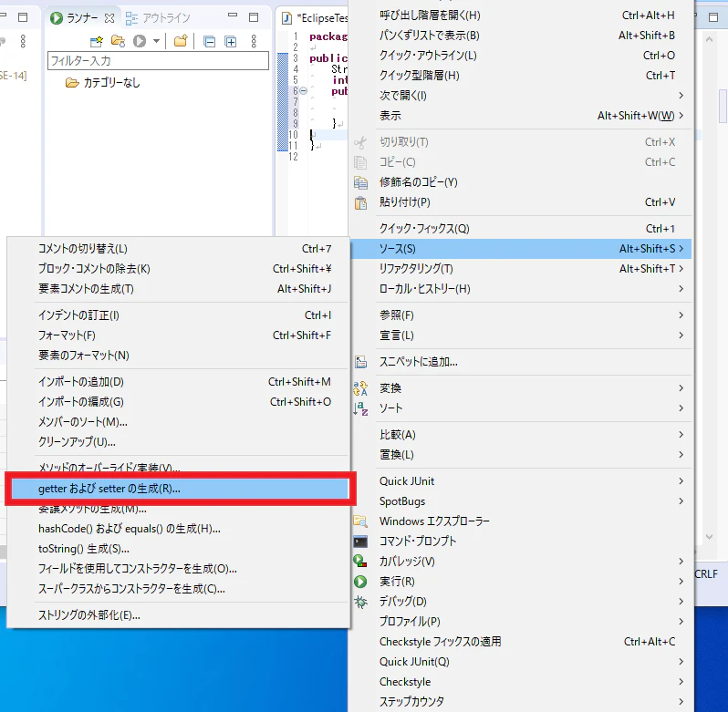Expand the 宣言(L) submenu

click(521, 335)
